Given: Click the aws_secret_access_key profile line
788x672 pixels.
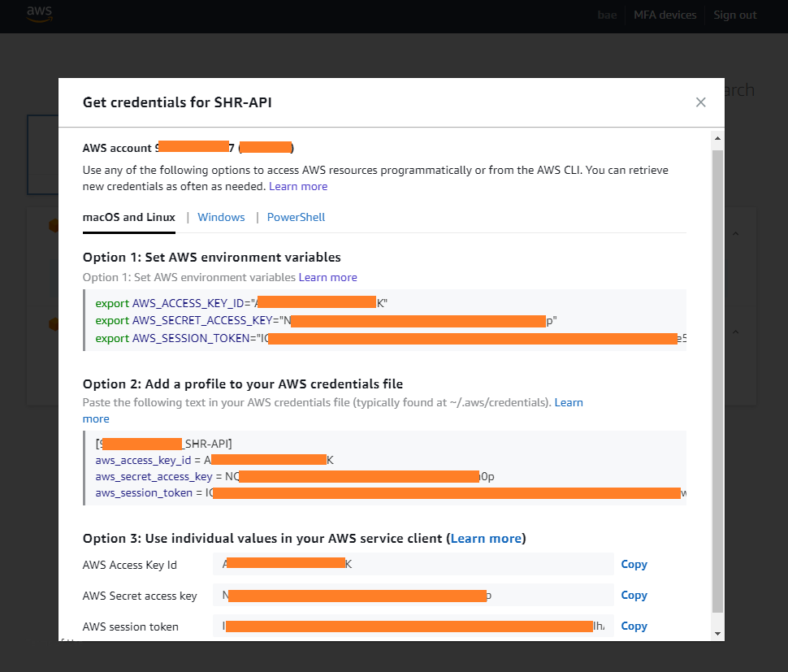Looking at the screenshot, I should pos(295,476).
